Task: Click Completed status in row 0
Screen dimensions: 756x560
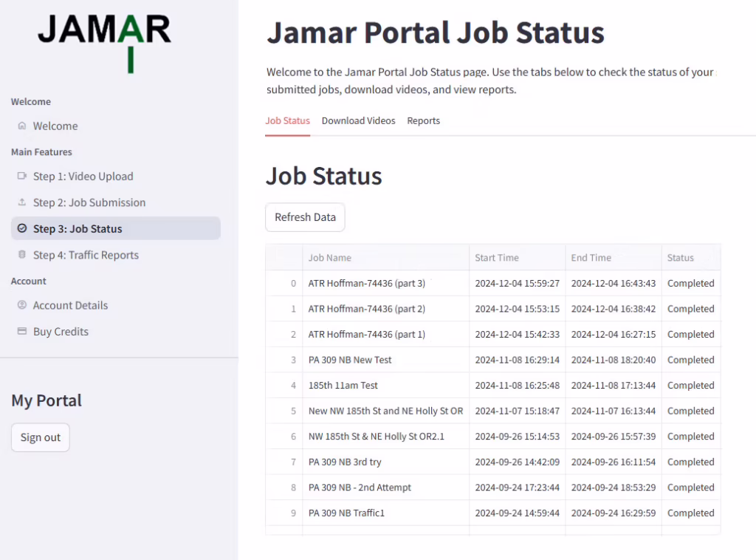Action: [x=691, y=283]
